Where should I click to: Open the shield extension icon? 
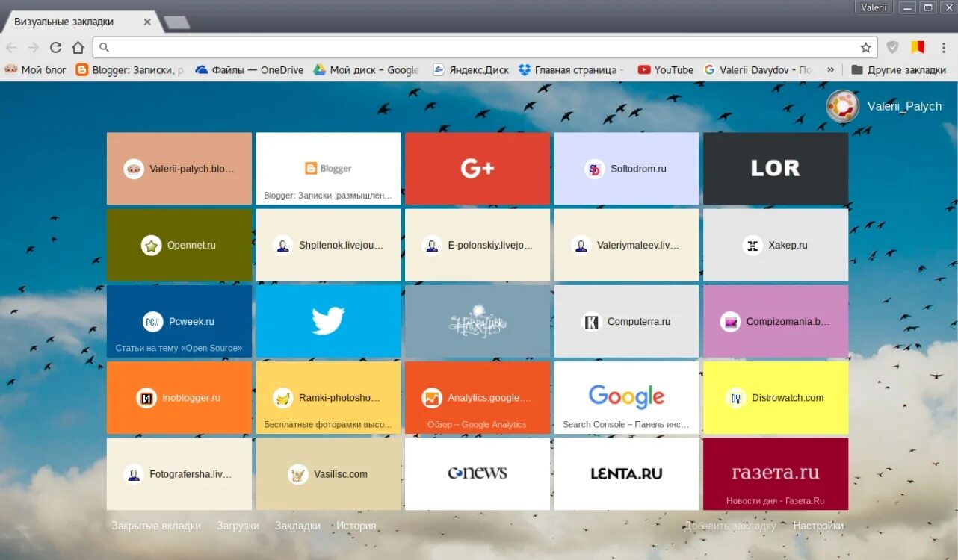(892, 47)
